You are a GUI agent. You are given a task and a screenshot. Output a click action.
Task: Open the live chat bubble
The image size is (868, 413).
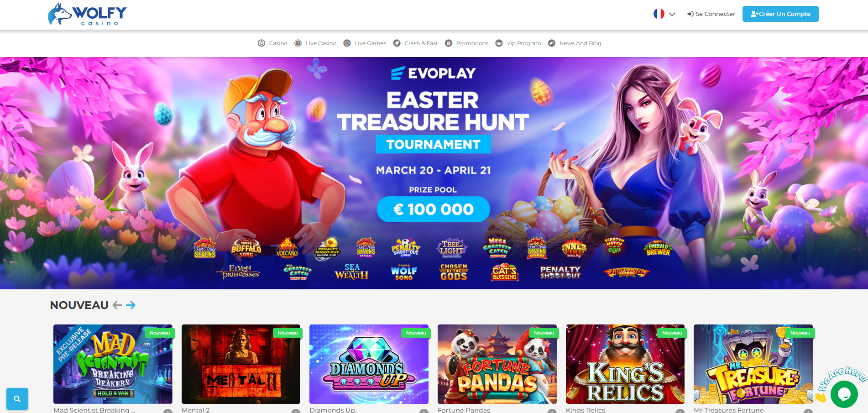click(x=844, y=394)
